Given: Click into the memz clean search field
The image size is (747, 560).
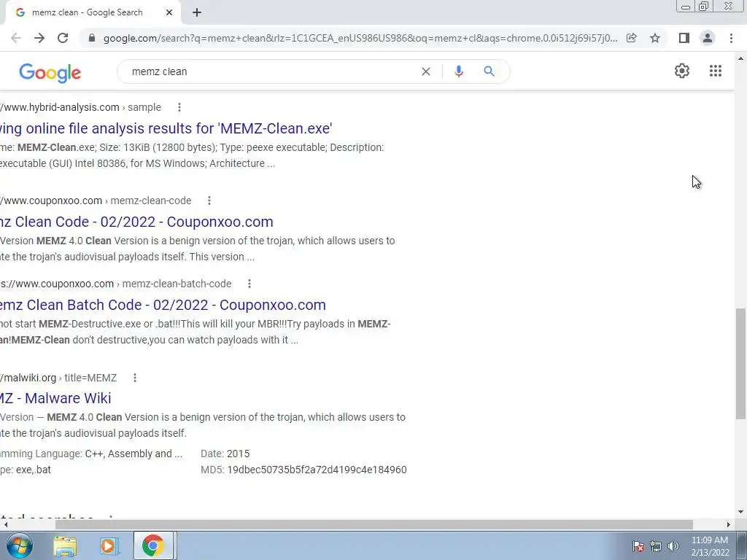Looking at the screenshot, I should point(271,71).
